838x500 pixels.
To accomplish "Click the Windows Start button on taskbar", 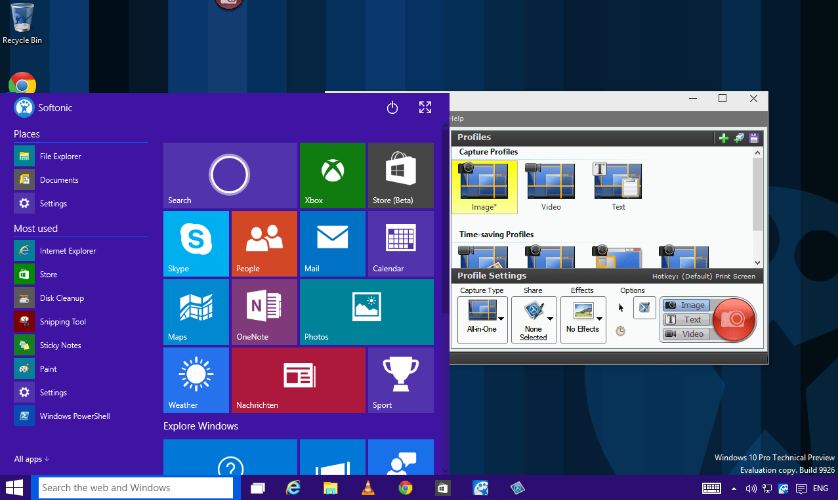I will point(14,488).
